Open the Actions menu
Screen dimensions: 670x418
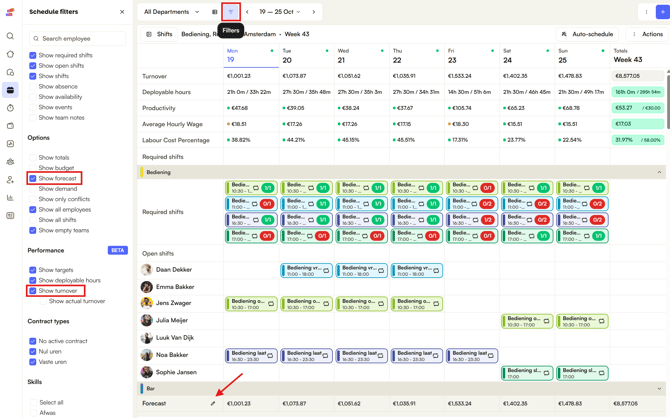coord(647,34)
